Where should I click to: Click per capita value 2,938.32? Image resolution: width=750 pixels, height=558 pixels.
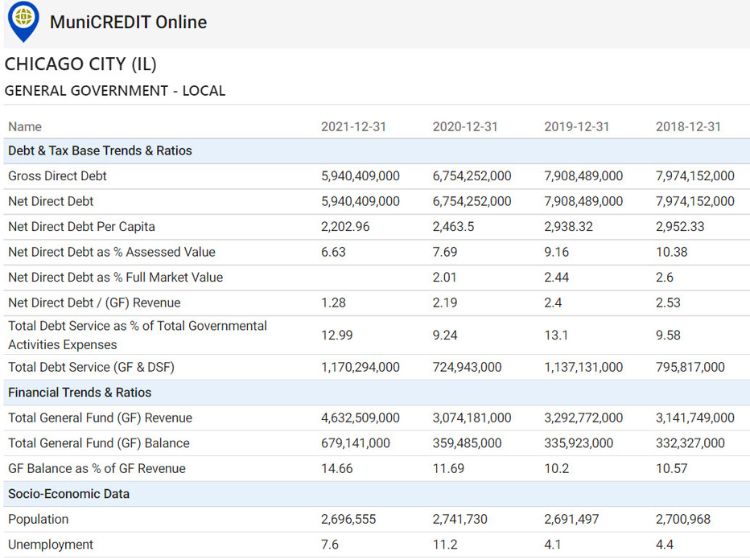click(568, 227)
